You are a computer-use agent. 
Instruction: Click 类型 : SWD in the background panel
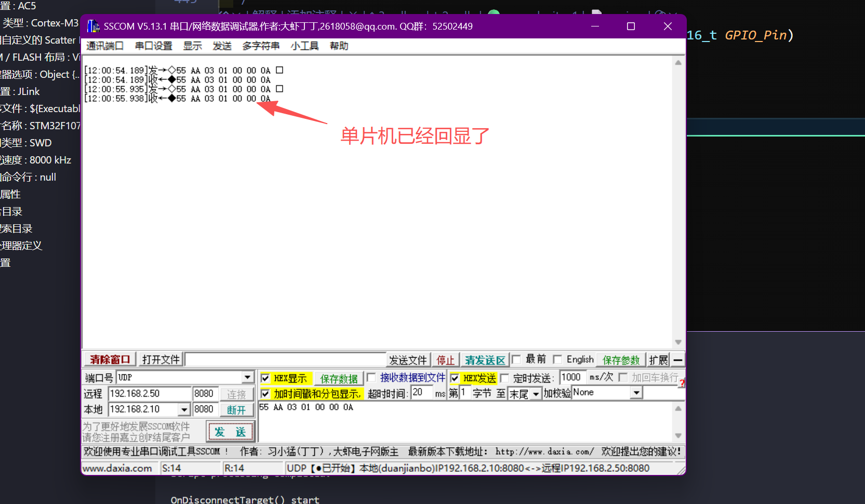tap(26, 143)
